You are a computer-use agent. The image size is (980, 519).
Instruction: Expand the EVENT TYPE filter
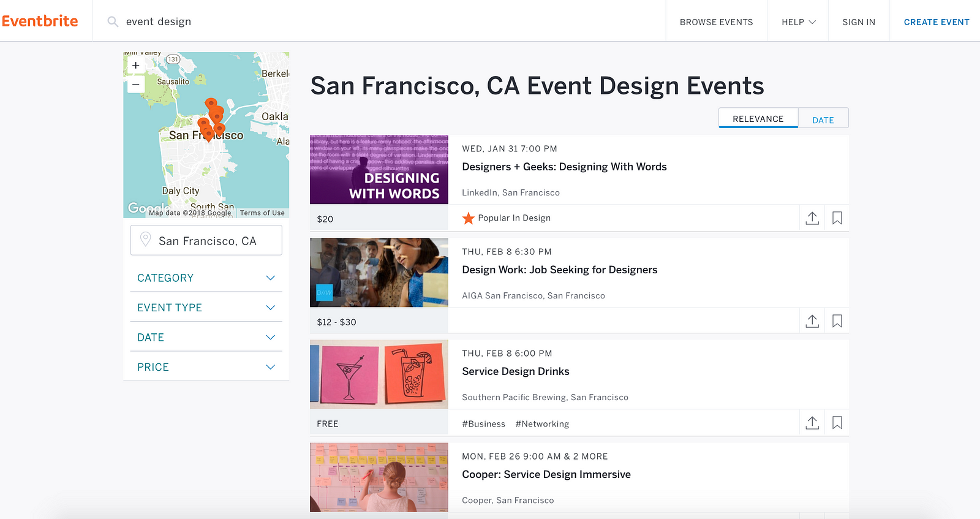pyautogui.click(x=206, y=307)
